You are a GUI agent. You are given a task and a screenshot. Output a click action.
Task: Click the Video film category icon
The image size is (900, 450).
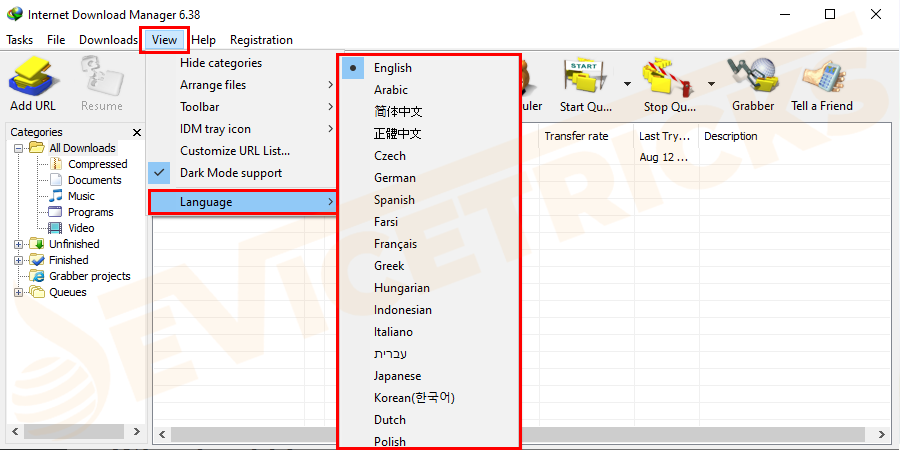point(55,228)
